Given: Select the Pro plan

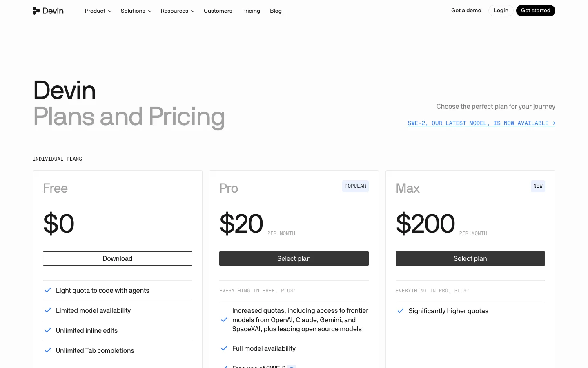Looking at the screenshot, I should point(294,258).
